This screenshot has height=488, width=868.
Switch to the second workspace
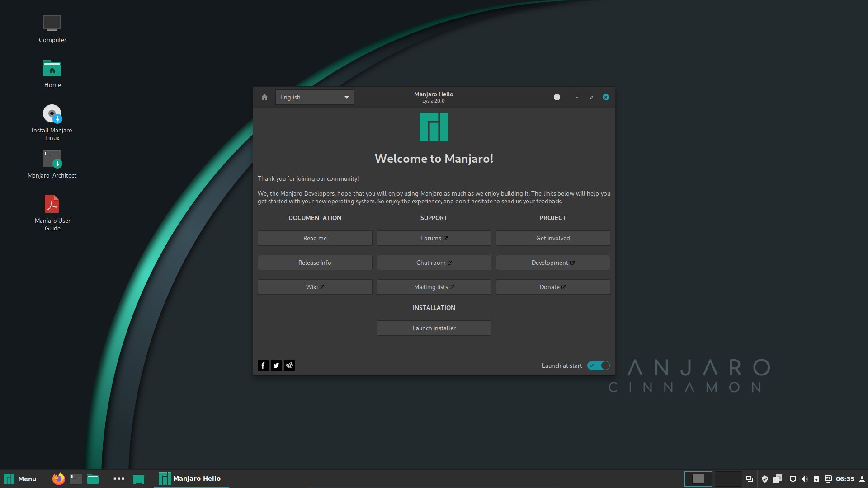click(727, 479)
